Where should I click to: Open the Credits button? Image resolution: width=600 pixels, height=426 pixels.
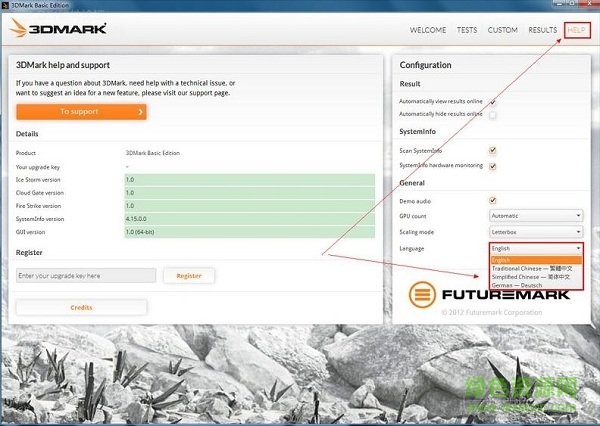click(81, 307)
